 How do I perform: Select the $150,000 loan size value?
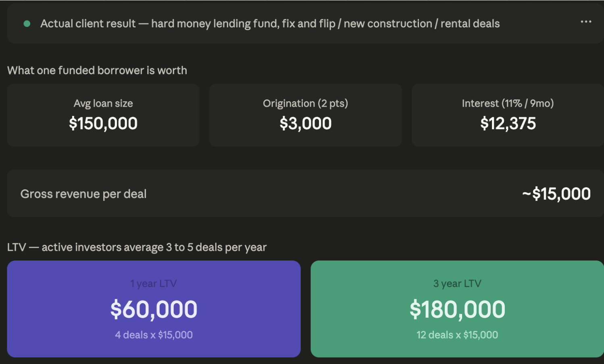(103, 123)
